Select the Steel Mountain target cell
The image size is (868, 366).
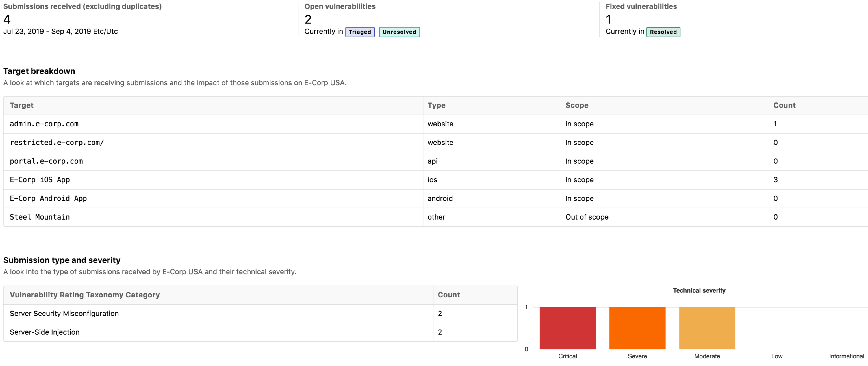pyautogui.click(x=213, y=217)
